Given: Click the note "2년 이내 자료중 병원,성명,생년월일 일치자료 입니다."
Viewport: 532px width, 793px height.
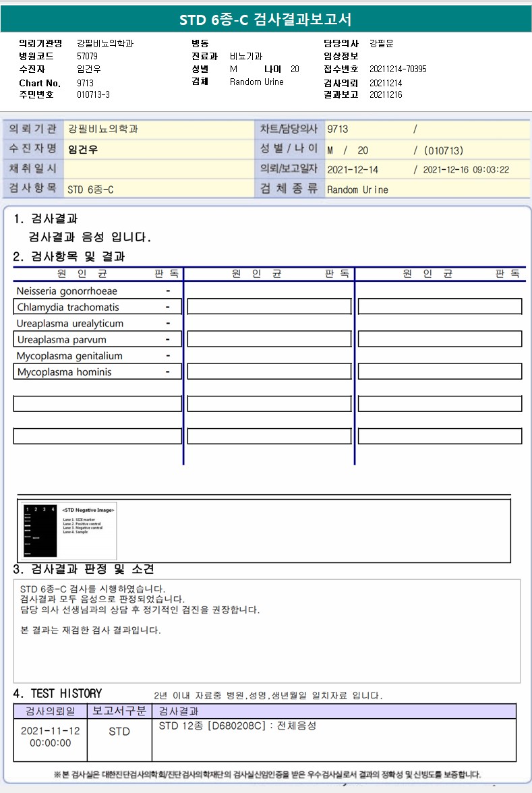Looking at the screenshot, I should (x=268, y=695).
